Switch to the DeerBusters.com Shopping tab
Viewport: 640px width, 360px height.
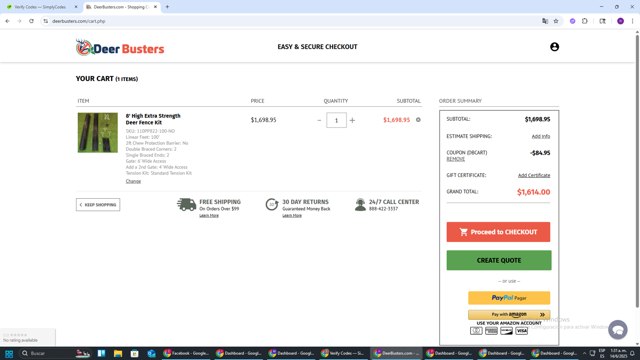121,7
